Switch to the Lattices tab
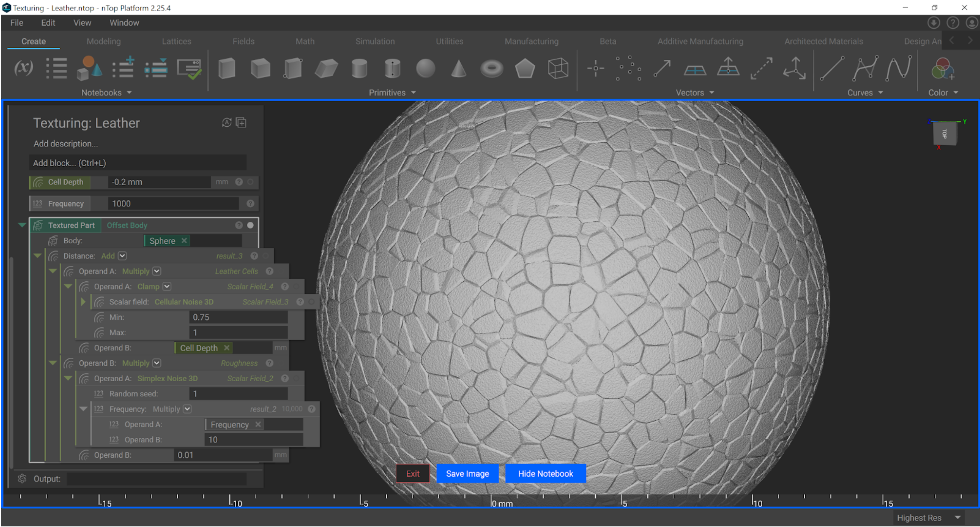Screen dimensions: 980x527 click(x=176, y=41)
